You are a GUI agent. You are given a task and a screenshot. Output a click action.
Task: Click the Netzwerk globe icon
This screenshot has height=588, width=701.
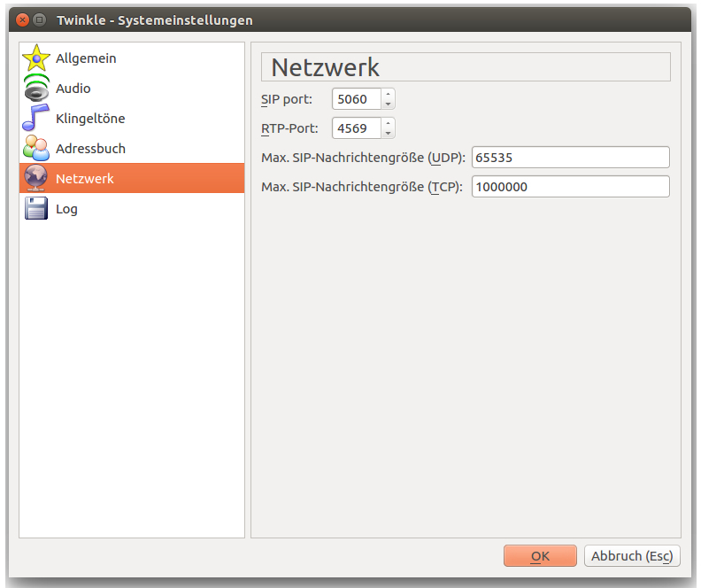pyautogui.click(x=36, y=179)
